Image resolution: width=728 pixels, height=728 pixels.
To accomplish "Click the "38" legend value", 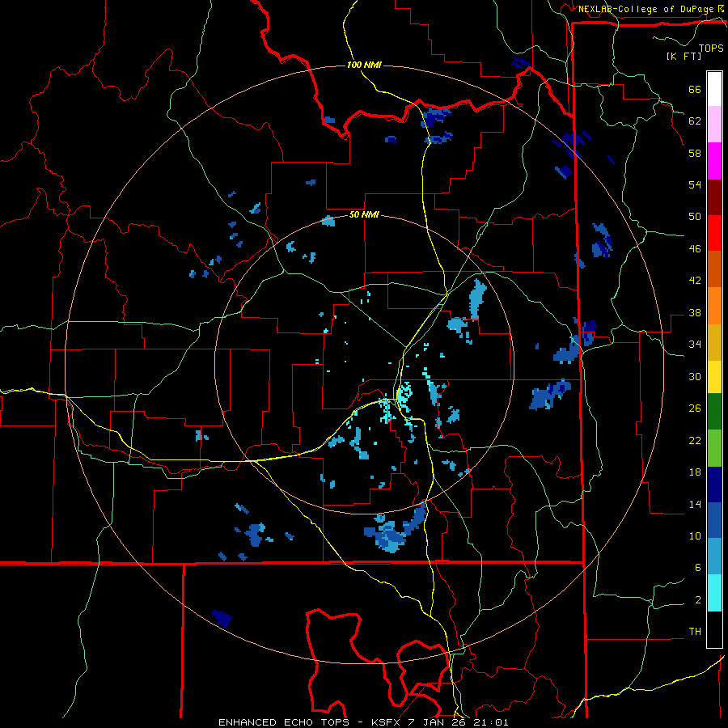I will [x=695, y=313].
